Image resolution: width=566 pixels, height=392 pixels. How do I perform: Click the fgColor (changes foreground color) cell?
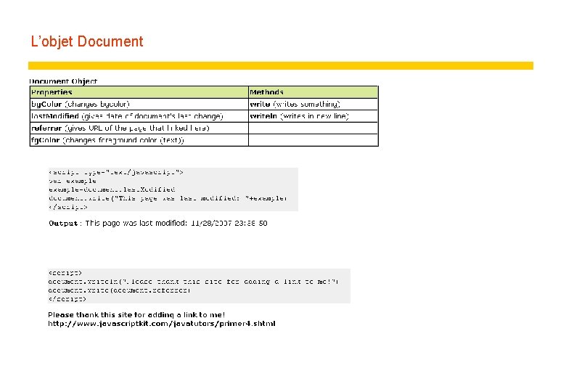click(139, 140)
